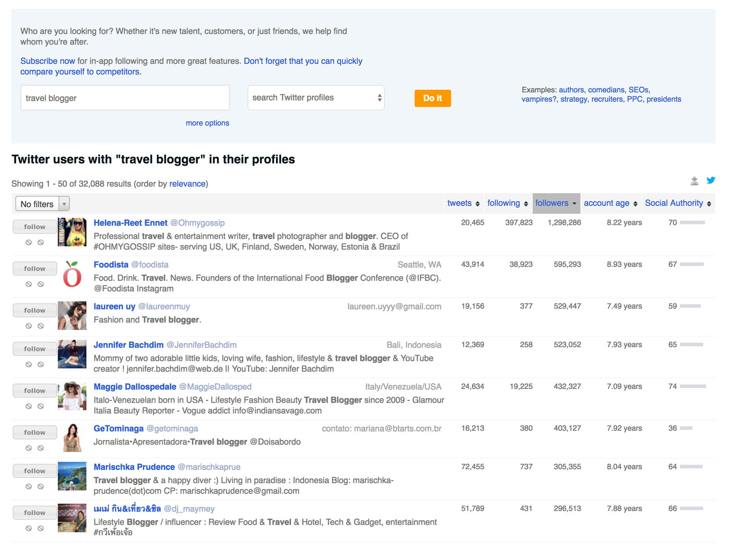Viewport: 756px width, 544px height.
Task: Follow Maggie Dallospedale
Action: pyautogui.click(x=35, y=391)
